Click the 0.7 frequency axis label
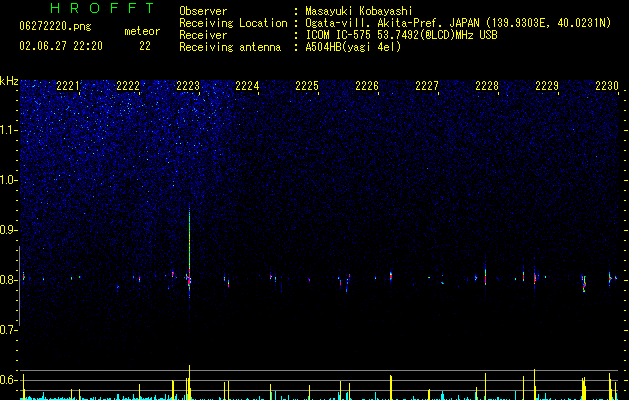The height and width of the screenshot is (400, 629). click(9, 330)
